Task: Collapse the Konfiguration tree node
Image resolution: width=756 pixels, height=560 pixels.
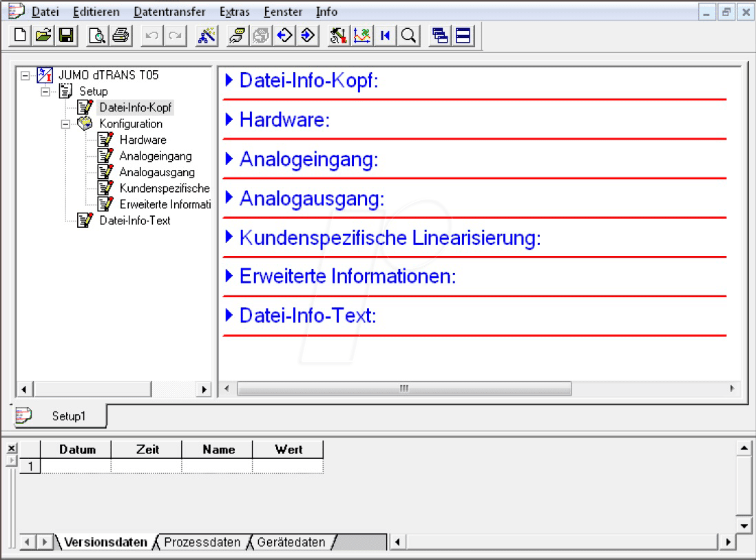Action: point(66,124)
